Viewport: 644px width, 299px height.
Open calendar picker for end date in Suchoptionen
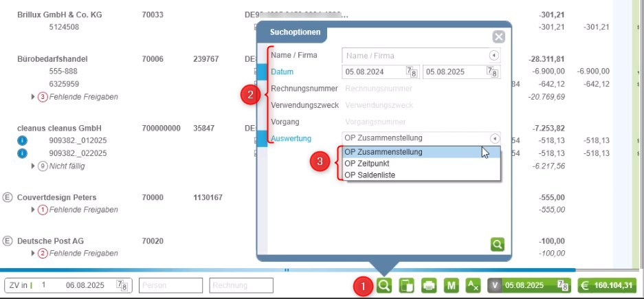tap(493, 71)
